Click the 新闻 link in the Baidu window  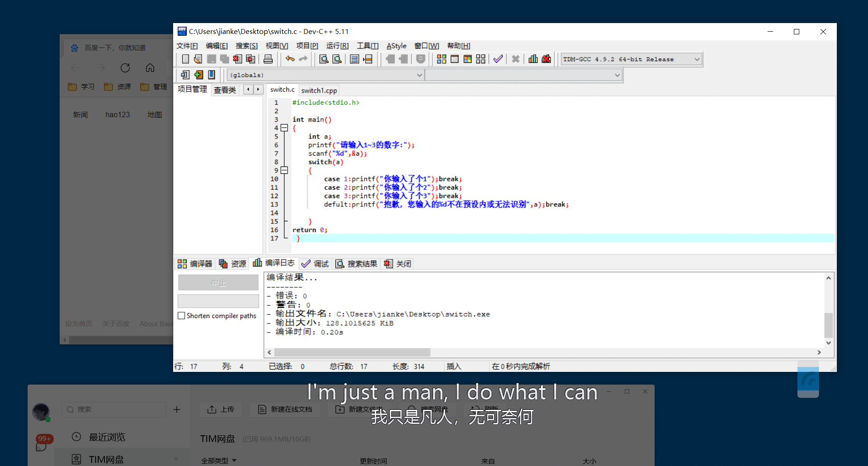click(80, 114)
